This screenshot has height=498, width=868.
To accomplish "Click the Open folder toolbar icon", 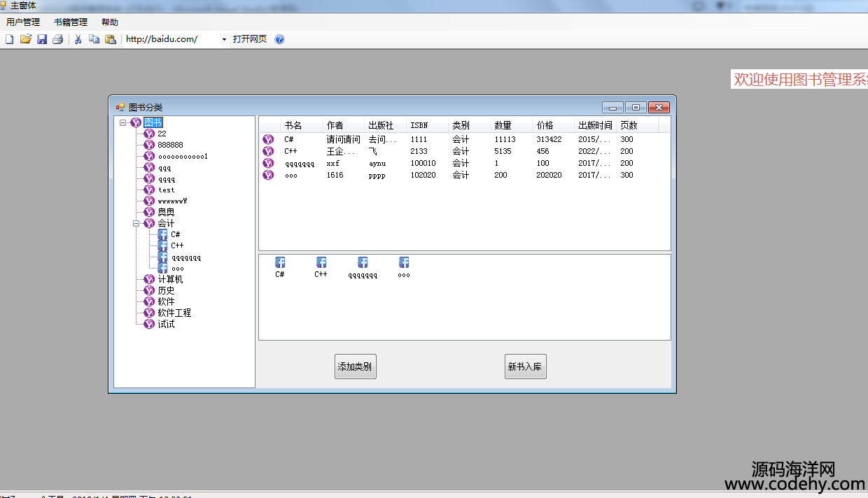I will click(26, 39).
